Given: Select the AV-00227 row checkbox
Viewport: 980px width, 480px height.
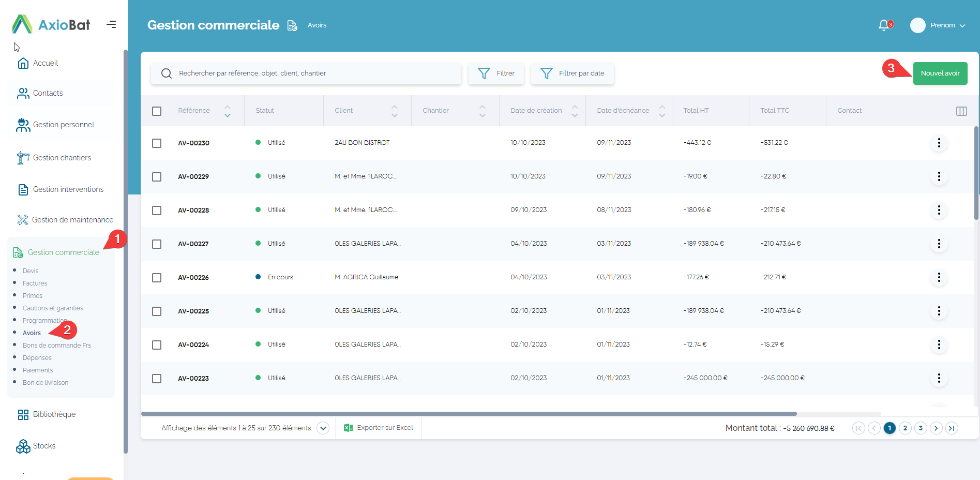Looking at the screenshot, I should (157, 244).
